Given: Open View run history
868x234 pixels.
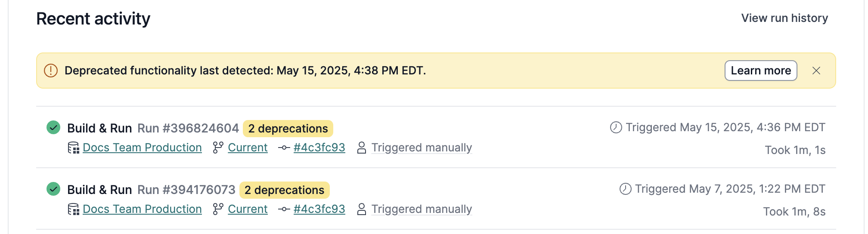Looking at the screenshot, I should point(784,18).
